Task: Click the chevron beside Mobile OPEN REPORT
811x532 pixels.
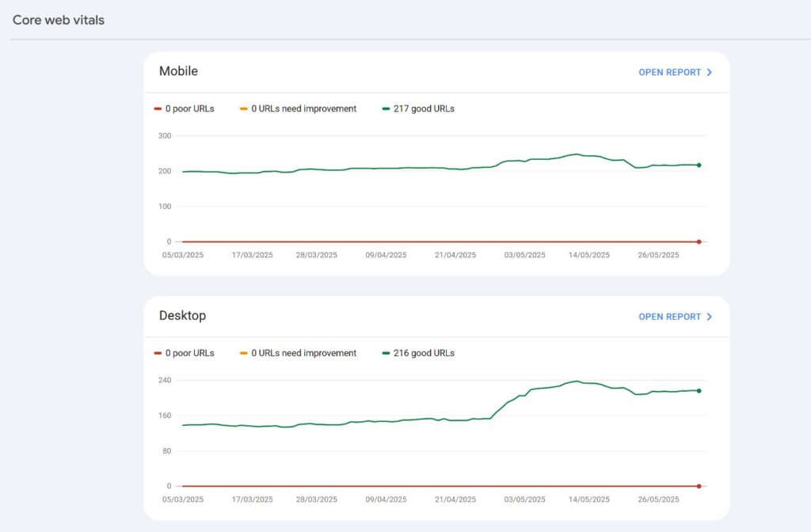Action: [710, 72]
